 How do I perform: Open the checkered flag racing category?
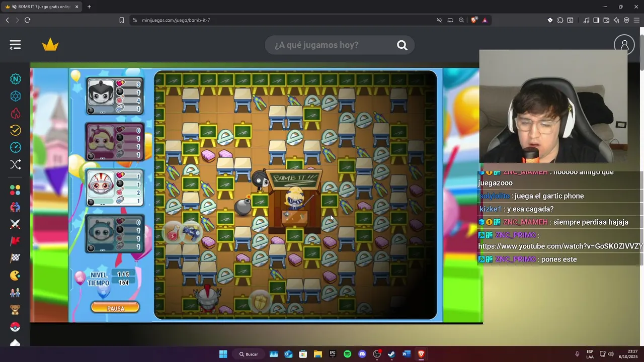click(15, 258)
